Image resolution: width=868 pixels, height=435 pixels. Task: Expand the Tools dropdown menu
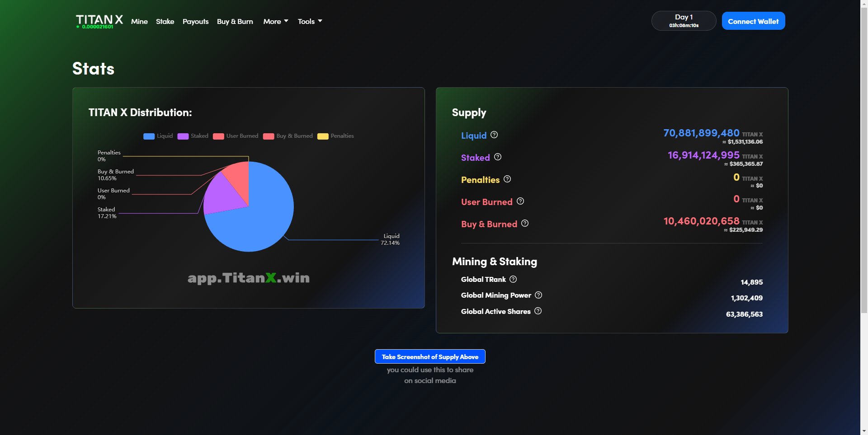click(x=310, y=21)
